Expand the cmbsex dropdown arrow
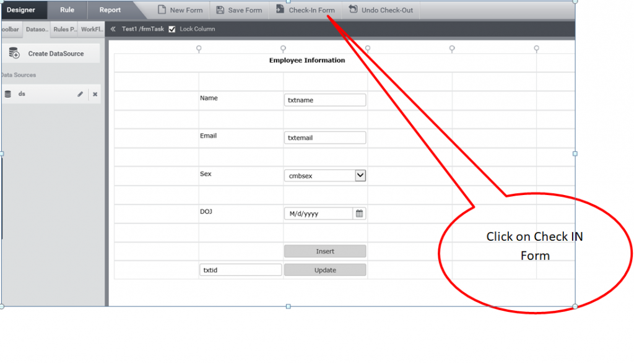634x364 pixels. pyautogui.click(x=360, y=176)
